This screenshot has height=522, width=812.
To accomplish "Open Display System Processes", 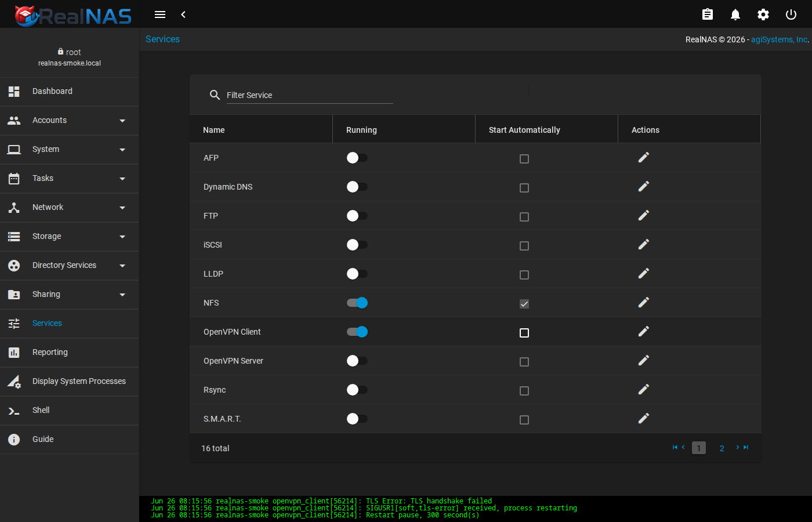I will point(70,382).
